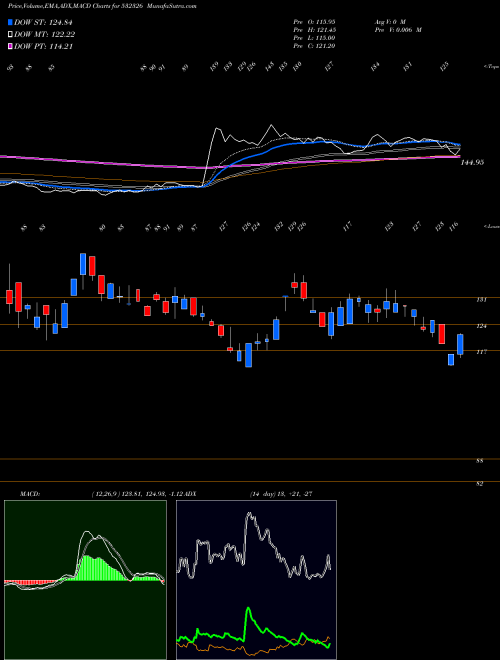The height and width of the screenshot is (660, 500).
Task: Open the green MACD histogram chart panel
Action: (85, 580)
